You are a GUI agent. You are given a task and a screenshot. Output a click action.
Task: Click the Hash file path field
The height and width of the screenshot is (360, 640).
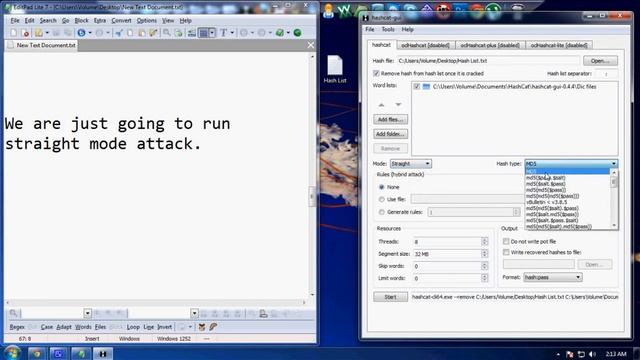point(488,61)
